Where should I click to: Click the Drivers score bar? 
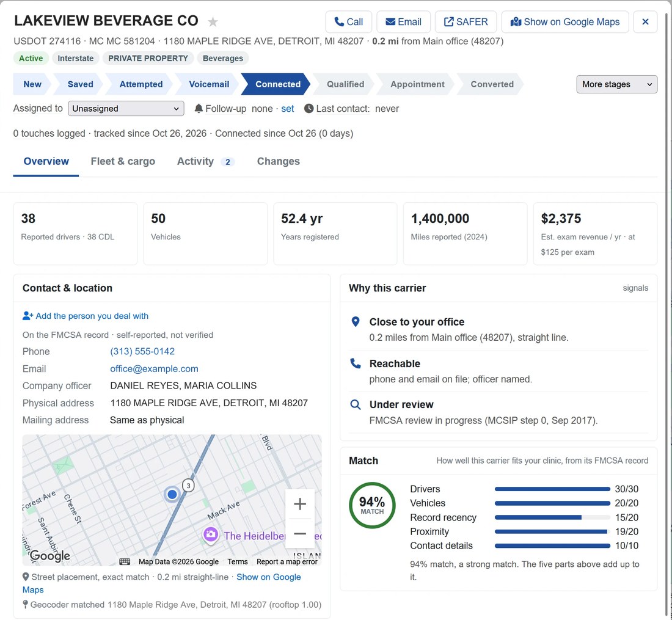[552, 489]
